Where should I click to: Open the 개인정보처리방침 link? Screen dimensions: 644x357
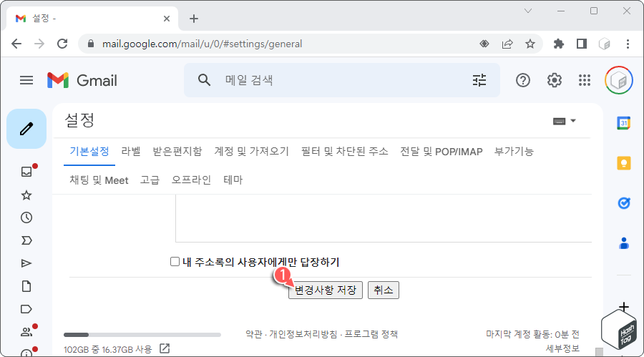click(x=303, y=334)
